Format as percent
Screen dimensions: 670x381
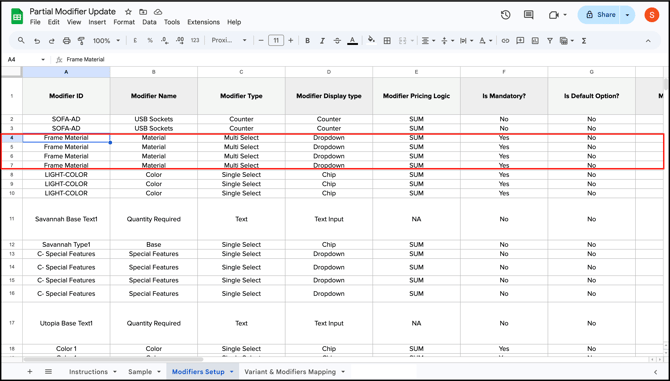click(150, 41)
